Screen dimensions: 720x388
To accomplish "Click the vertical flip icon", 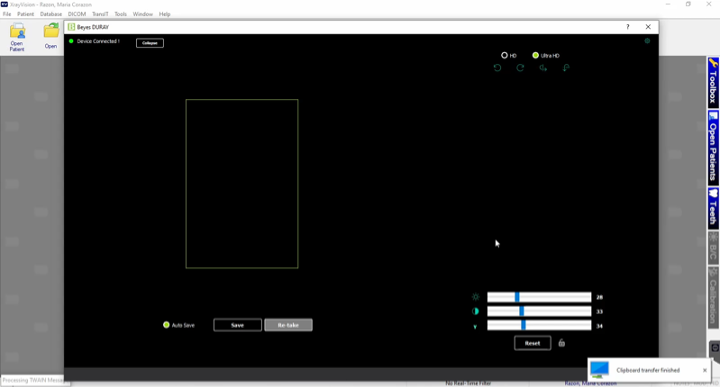I will point(566,68).
